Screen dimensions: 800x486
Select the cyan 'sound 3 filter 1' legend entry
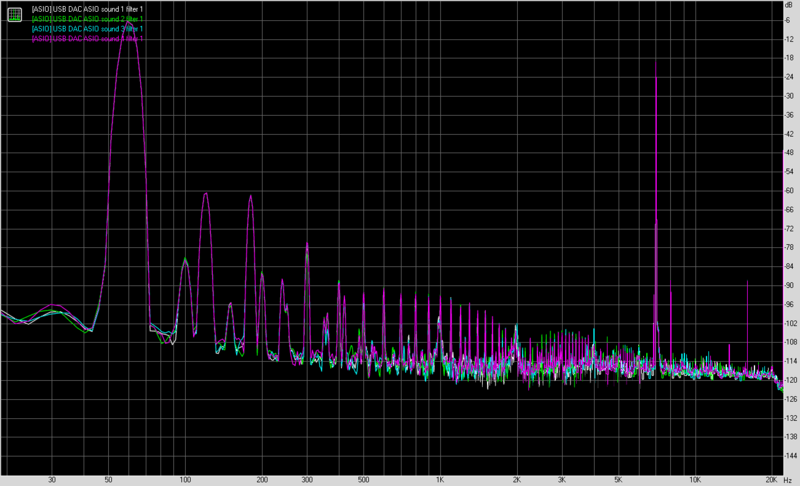coord(87,29)
